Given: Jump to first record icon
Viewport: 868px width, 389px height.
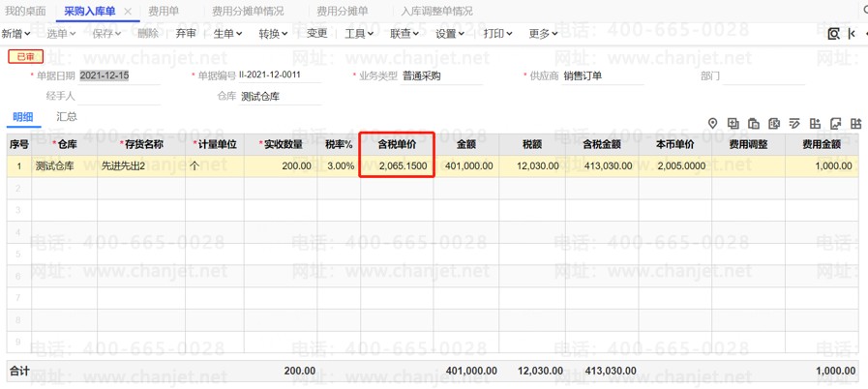Looking at the screenshot, I should point(852,34).
